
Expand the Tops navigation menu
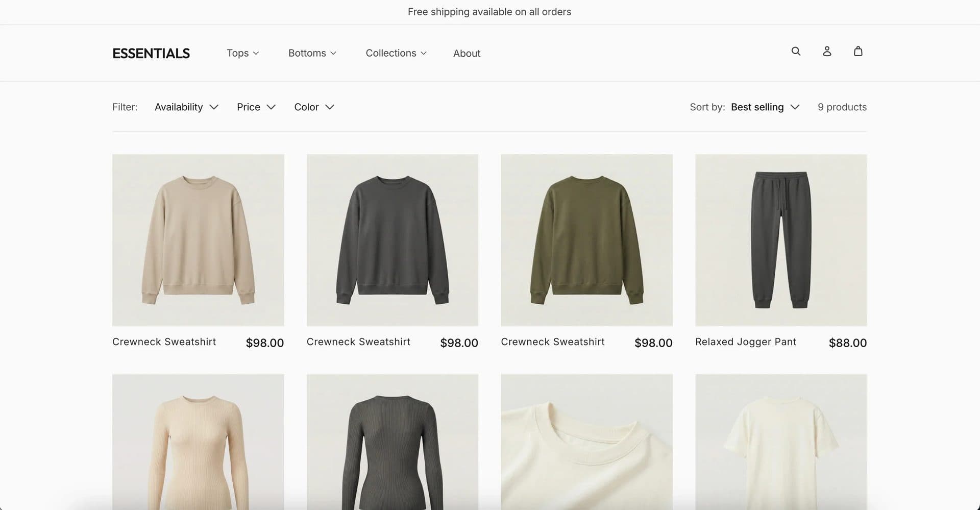243,53
